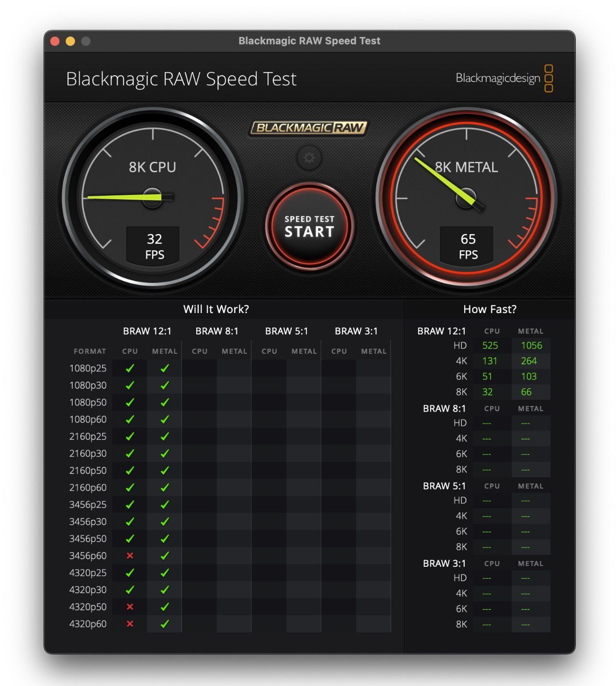Image resolution: width=616 pixels, height=686 pixels.
Task: Click the CPU checkmark for 2160p25
Action: click(130, 436)
